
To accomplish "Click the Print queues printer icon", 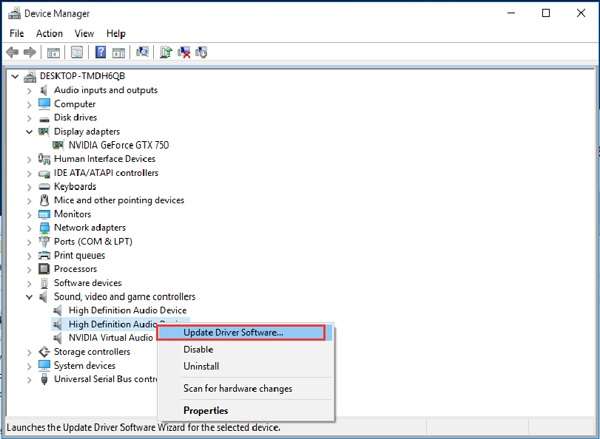I will click(x=44, y=255).
